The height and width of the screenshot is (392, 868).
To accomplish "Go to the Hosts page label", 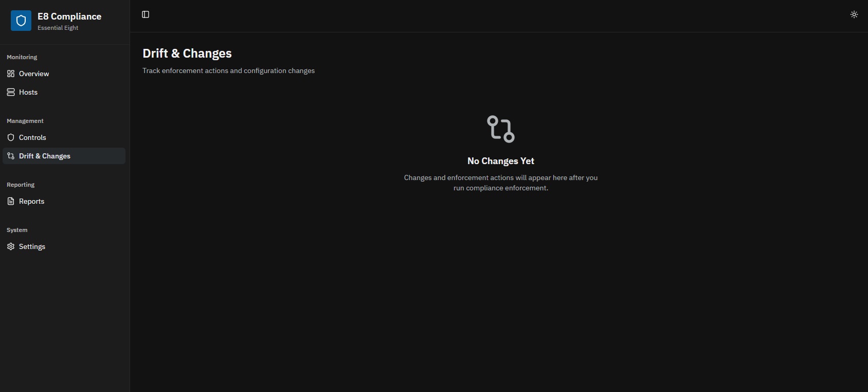I will click(28, 92).
